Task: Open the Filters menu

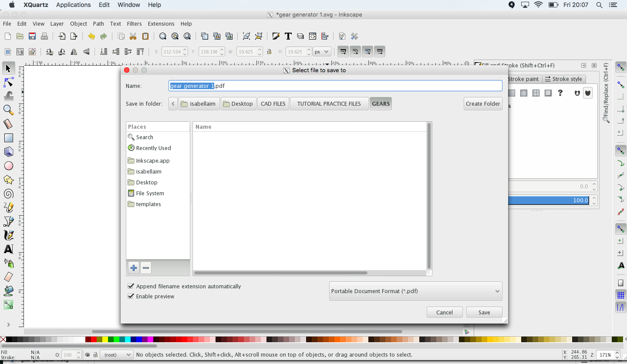Action: click(134, 23)
